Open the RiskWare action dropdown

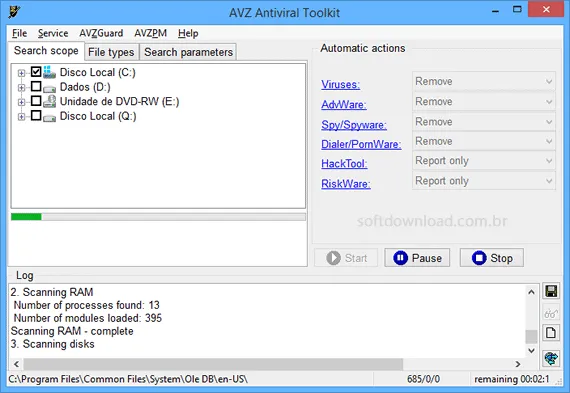pyautogui.click(x=484, y=181)
